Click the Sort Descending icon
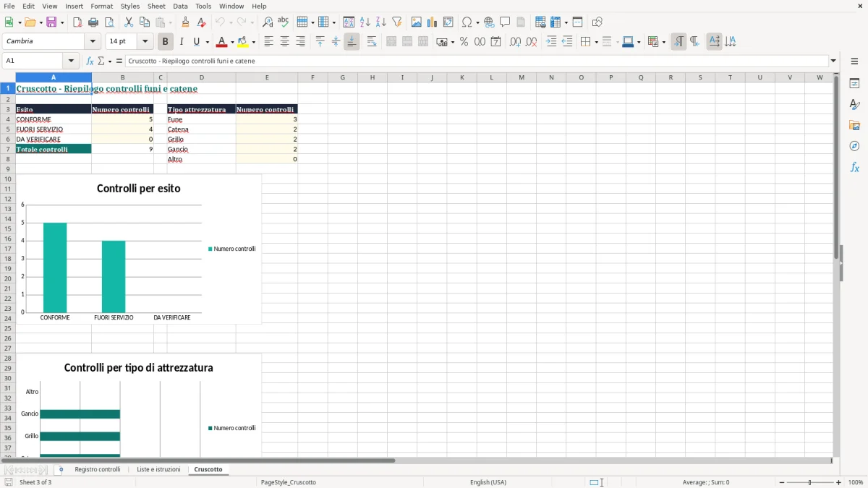Viewport: 868px width, 488px height. [x=381, y=22]
